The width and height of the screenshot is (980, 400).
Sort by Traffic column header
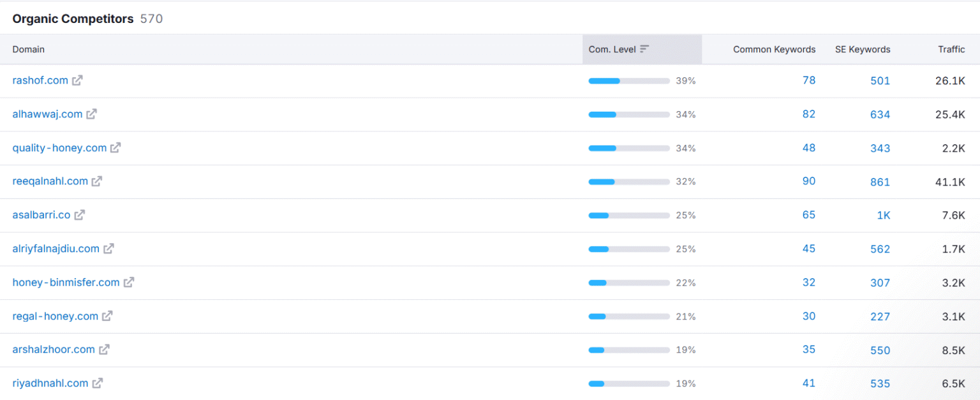951,49
